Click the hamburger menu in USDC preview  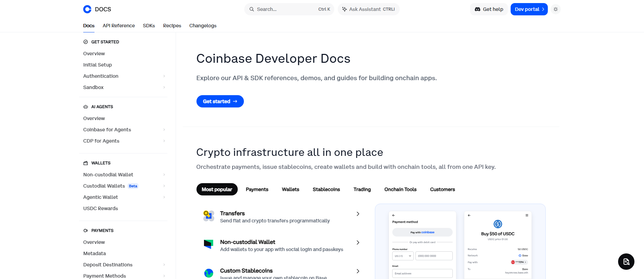[x=527, y=215]
